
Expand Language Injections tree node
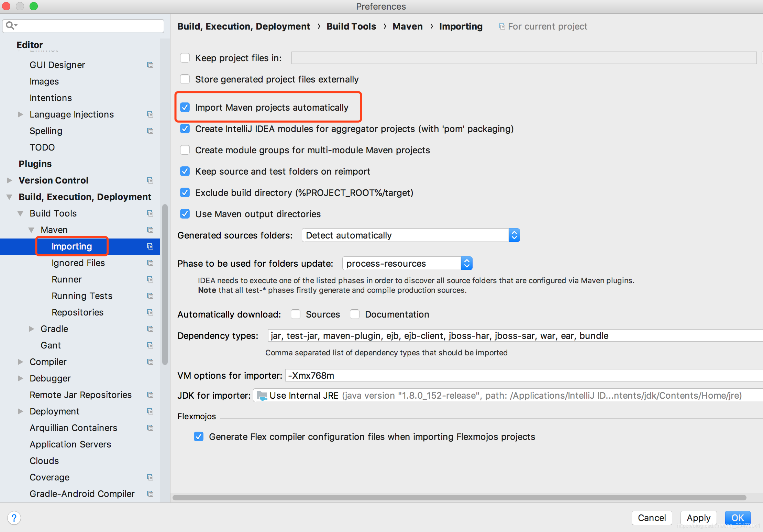coord(20,114)
